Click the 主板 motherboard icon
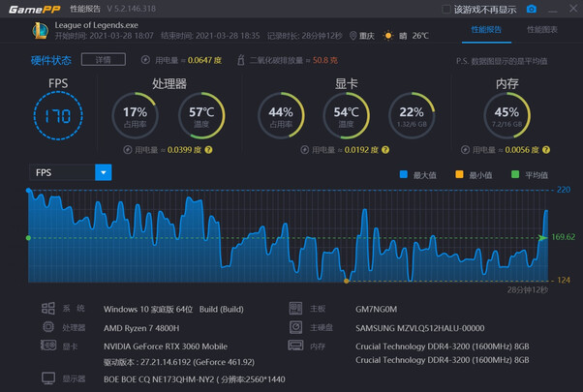 coord(296,309)
